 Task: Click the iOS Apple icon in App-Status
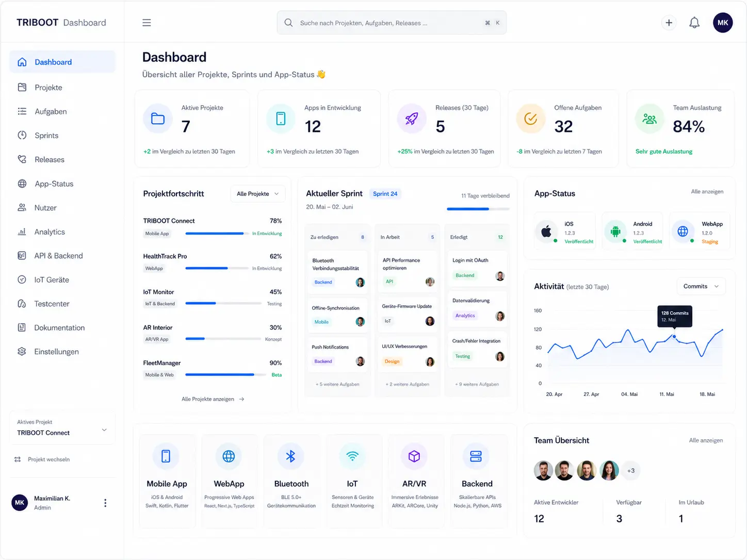coord(546,232)
